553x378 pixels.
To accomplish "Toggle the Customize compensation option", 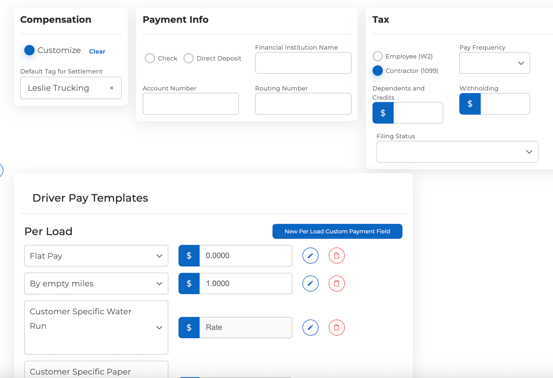I will point(29,50).
